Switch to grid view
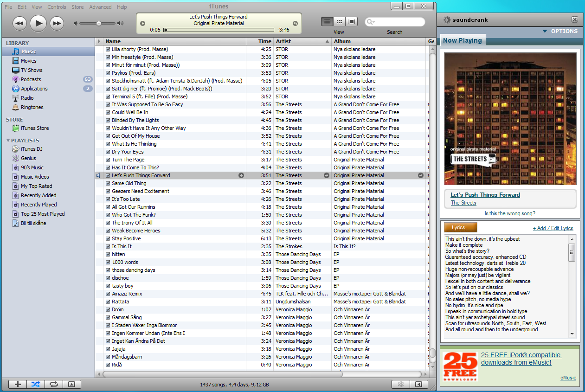 [340, 21]
